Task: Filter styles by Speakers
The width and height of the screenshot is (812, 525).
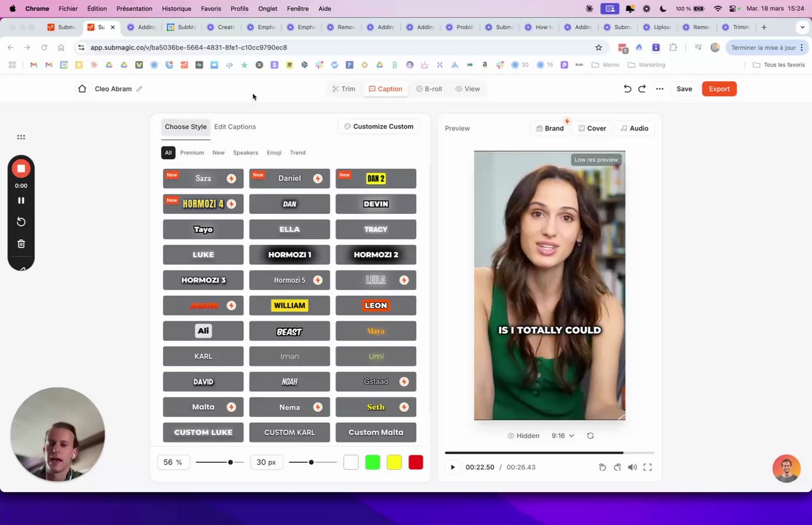Action: click(x=246, y=152)
